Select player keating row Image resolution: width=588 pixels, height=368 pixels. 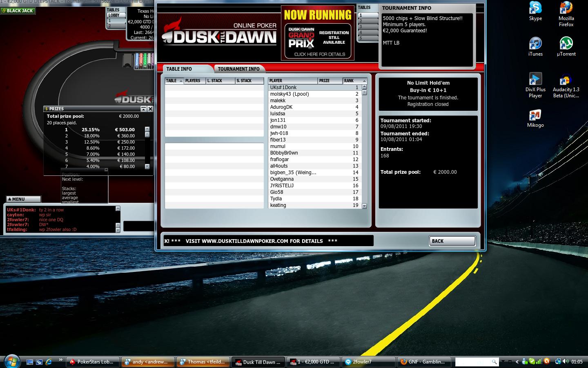click(315, 205)
